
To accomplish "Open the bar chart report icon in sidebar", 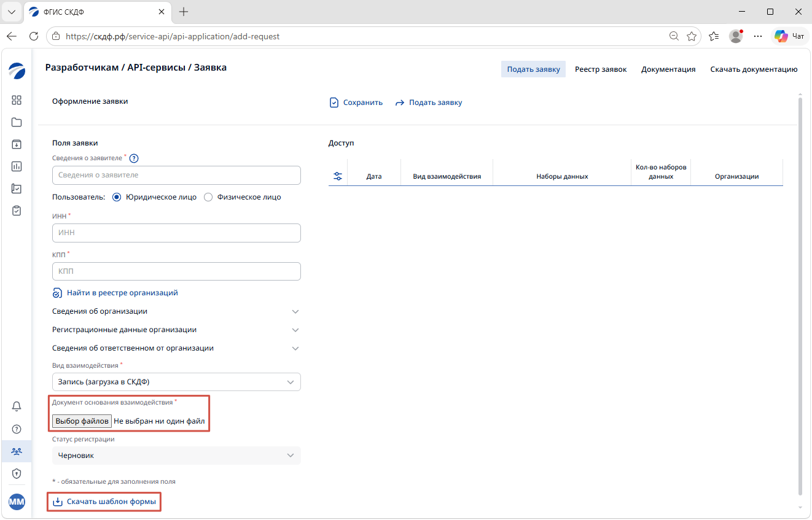I will (17, 166).
